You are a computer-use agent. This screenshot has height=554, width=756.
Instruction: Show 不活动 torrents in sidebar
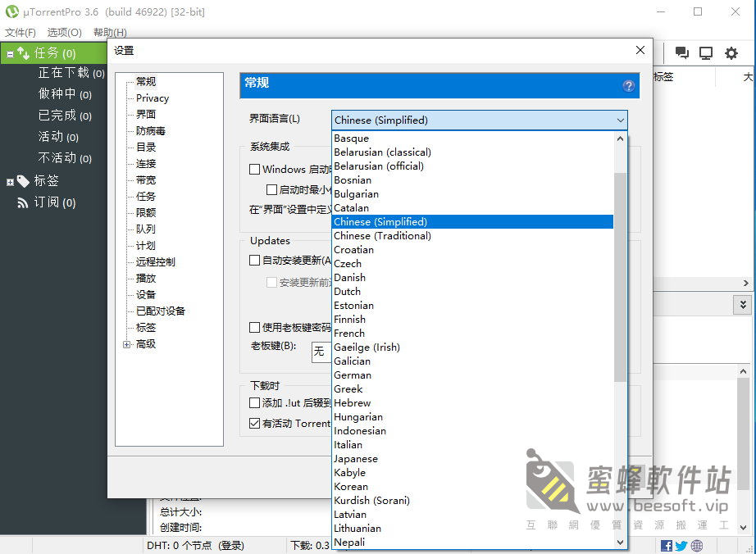click(x=65, y=157)
